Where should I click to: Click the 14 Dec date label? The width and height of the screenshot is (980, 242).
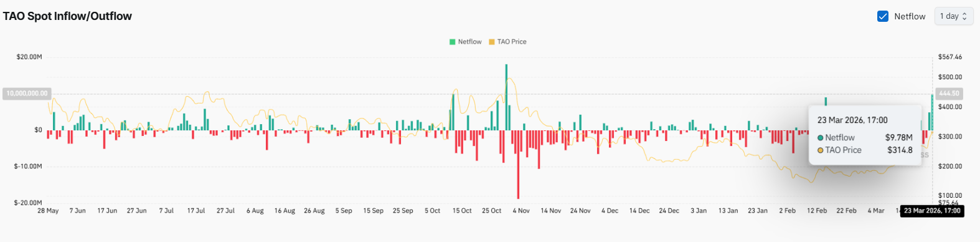[639, 211]
